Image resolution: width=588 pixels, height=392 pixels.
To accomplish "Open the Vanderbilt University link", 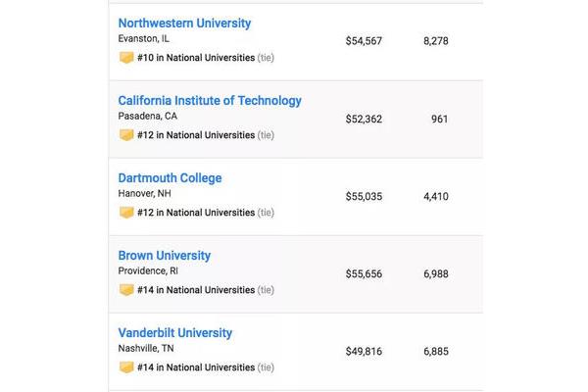I will click(175, 333).
